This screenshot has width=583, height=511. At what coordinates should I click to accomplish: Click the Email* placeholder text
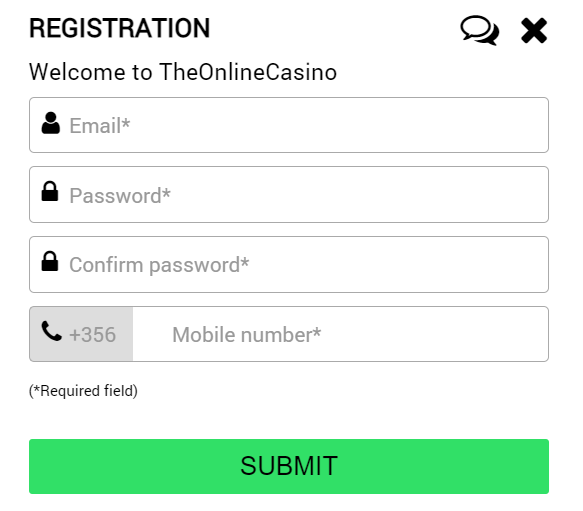[x=100, y=125]
